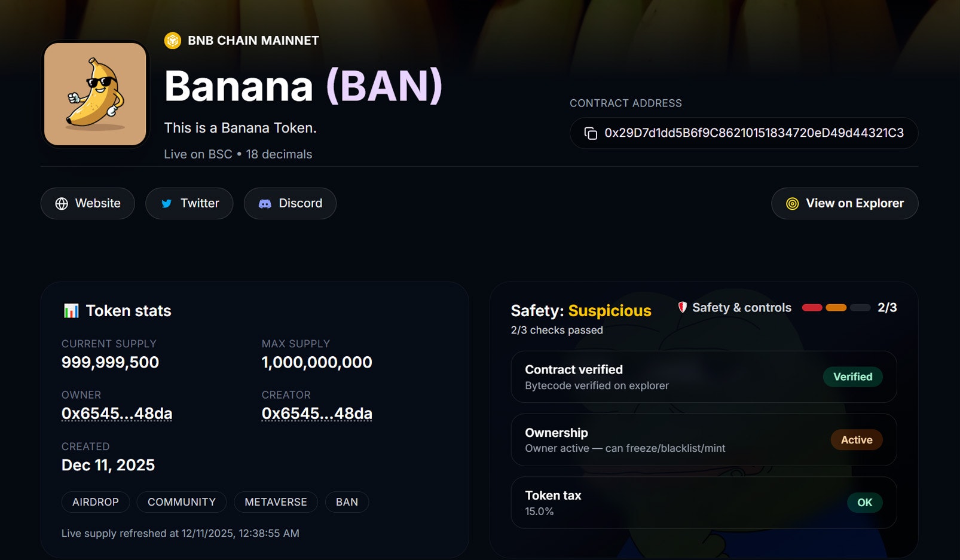Click the Discord logo icon
This screenshot has width=960, height=560.
(265, 204)
